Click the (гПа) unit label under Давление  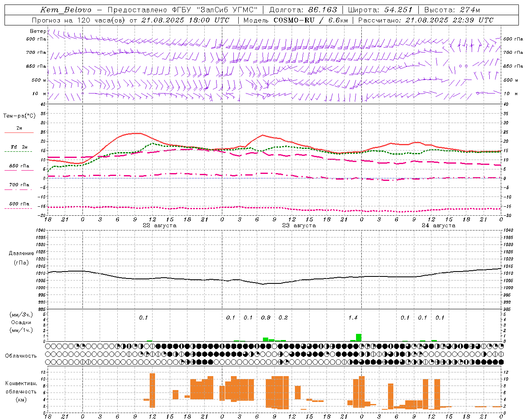pyautogui.click(x=21, y=263)
